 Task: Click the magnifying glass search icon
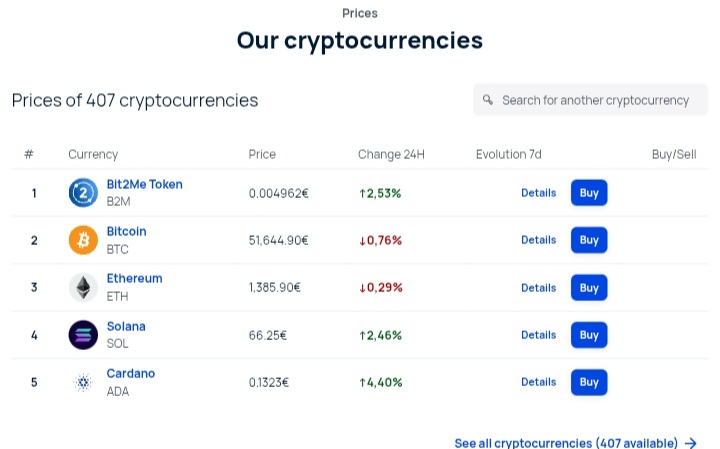[x=488, y=100]
